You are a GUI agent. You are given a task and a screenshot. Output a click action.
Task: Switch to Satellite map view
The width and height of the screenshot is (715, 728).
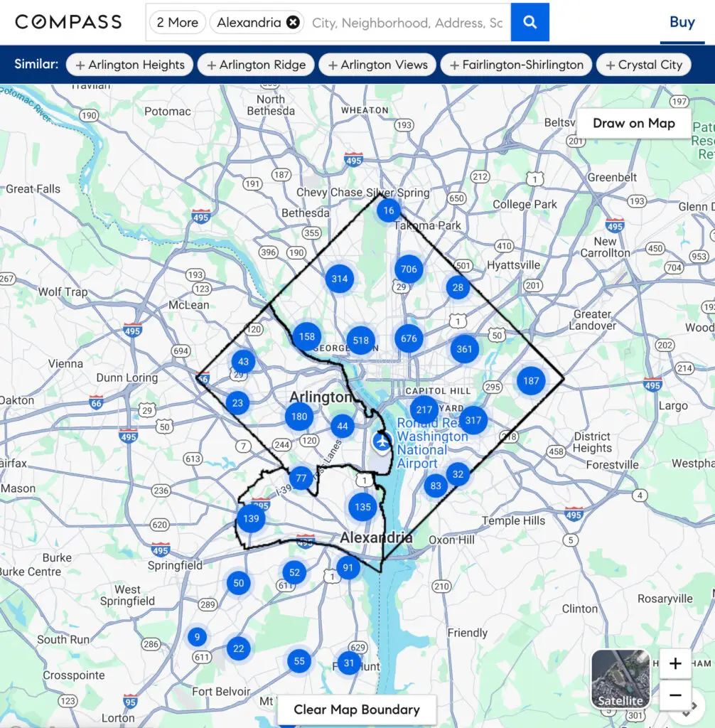(620, 679)
